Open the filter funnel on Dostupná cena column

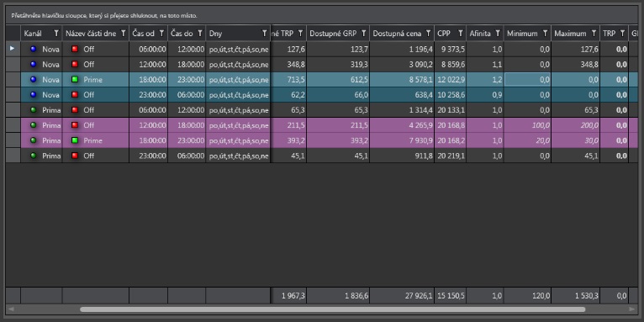click(429, 34)
